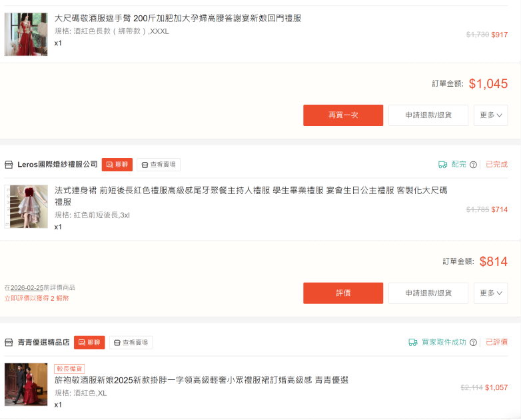521x420 pixels.
Task: View 青青優選精品店 store via 查看賣場
Action: 131,343
